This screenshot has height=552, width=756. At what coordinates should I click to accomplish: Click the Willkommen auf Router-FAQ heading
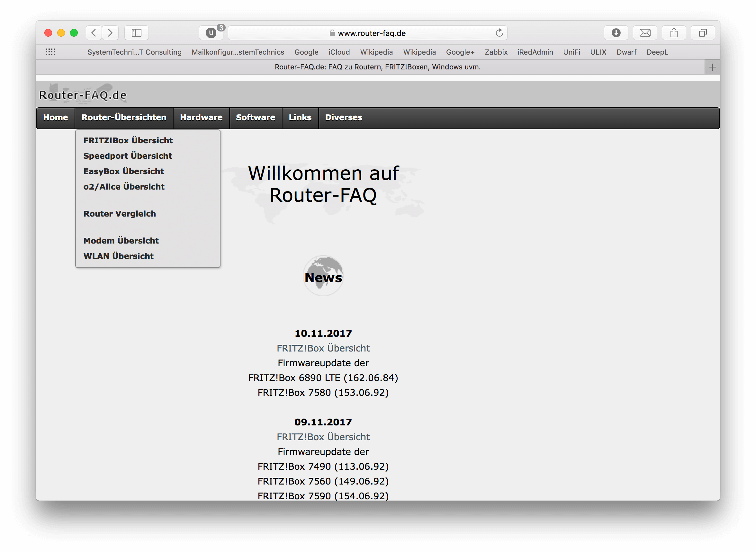click(323, 184)
